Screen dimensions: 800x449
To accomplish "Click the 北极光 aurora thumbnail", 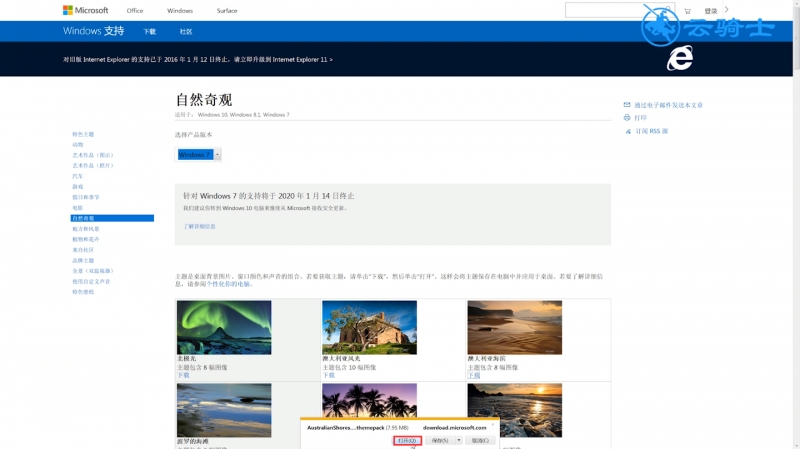I will pos(224,327).
